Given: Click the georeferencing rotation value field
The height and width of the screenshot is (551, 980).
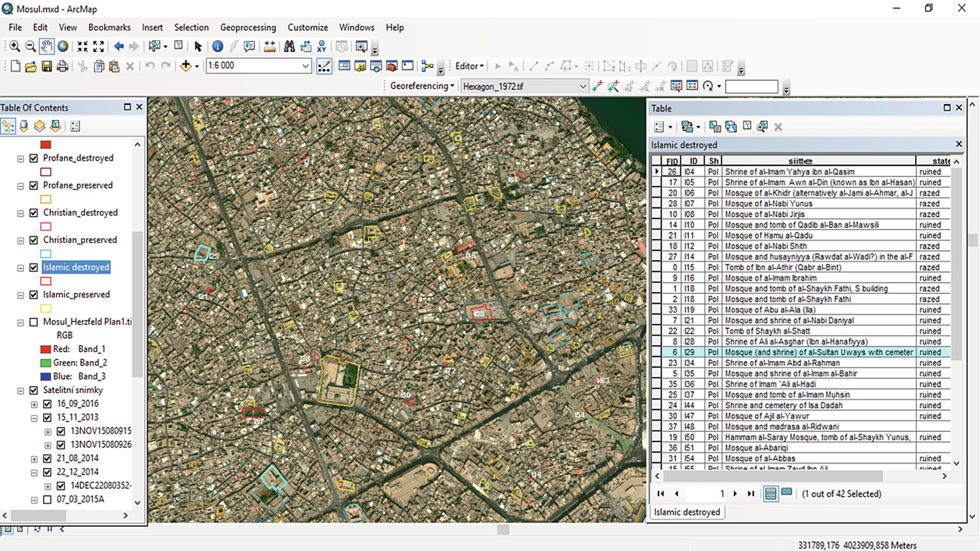Looking at the screenshot, I should (751, 87).
